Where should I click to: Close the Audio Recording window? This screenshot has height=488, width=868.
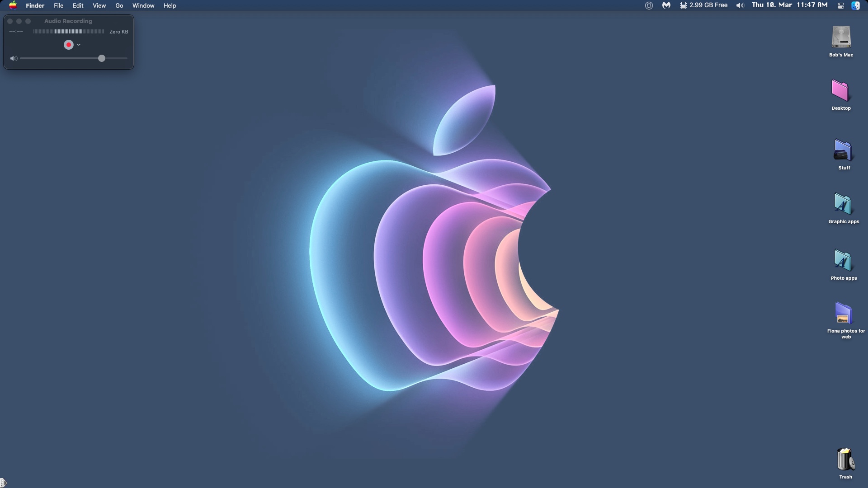click(10, 21)
